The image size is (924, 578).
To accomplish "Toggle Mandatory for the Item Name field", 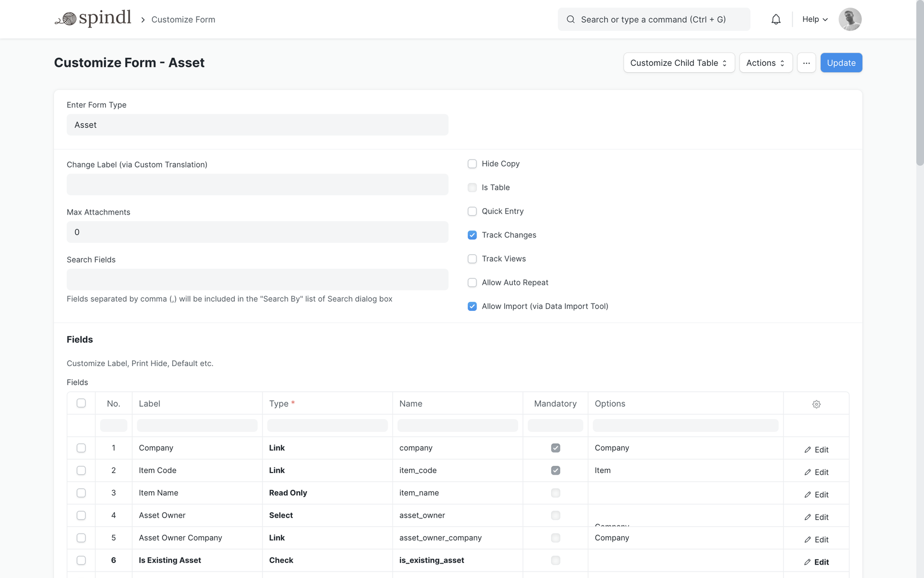I will coord(556,493).
